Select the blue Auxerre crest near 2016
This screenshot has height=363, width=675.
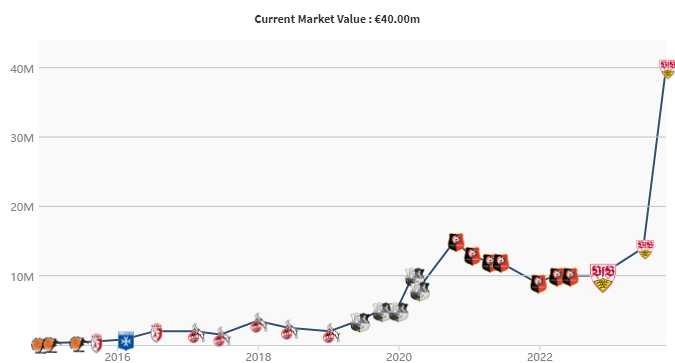(126, 341)
